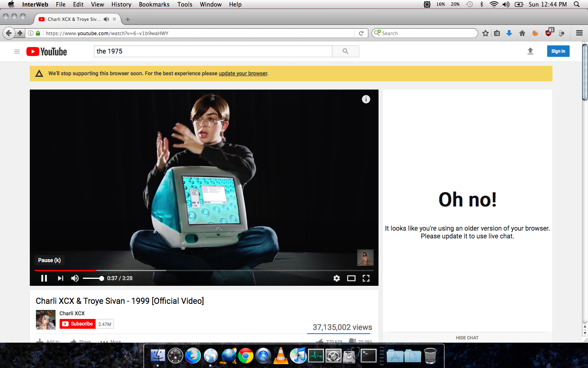Click the YouTube upload arrow icon
The image size is (588, 368).
coord(530,51)
